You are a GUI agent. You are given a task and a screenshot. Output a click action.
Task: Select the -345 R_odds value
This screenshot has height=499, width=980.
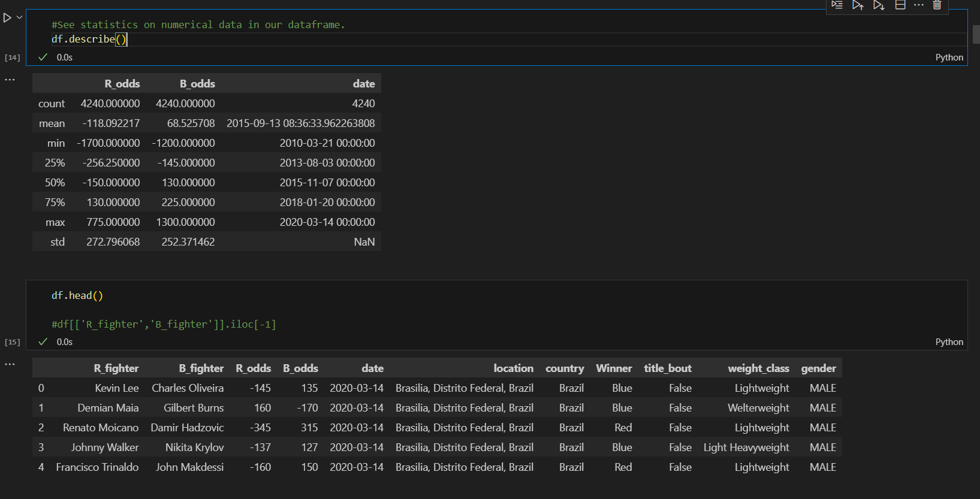click(x=260, y=428)
